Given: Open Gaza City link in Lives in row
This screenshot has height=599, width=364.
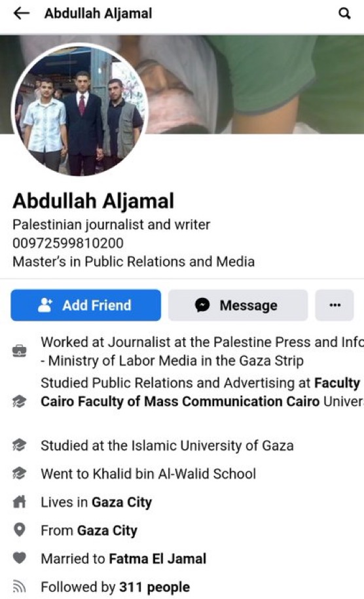Looking at the screenshot, I should [x=122, y=502].
